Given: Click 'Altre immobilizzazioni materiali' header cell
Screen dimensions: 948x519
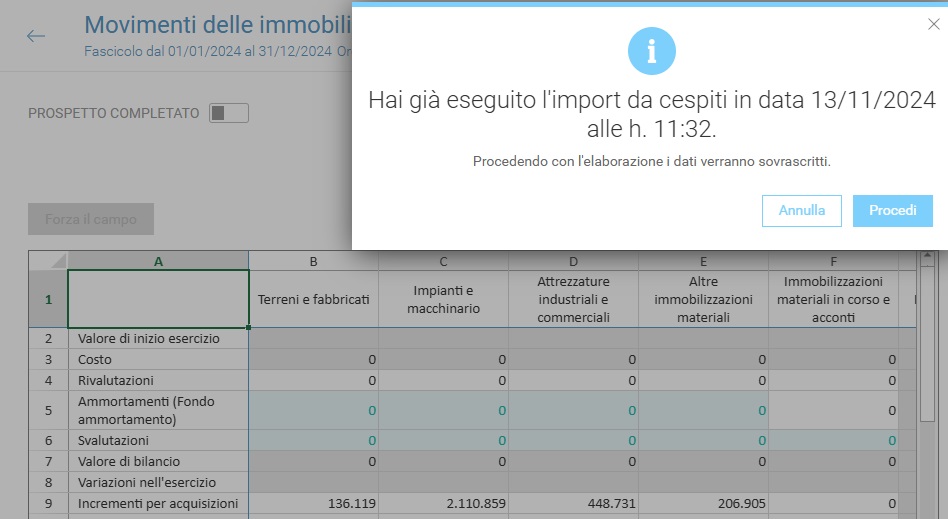Looking at the screenshot, I should coord(703,299).
